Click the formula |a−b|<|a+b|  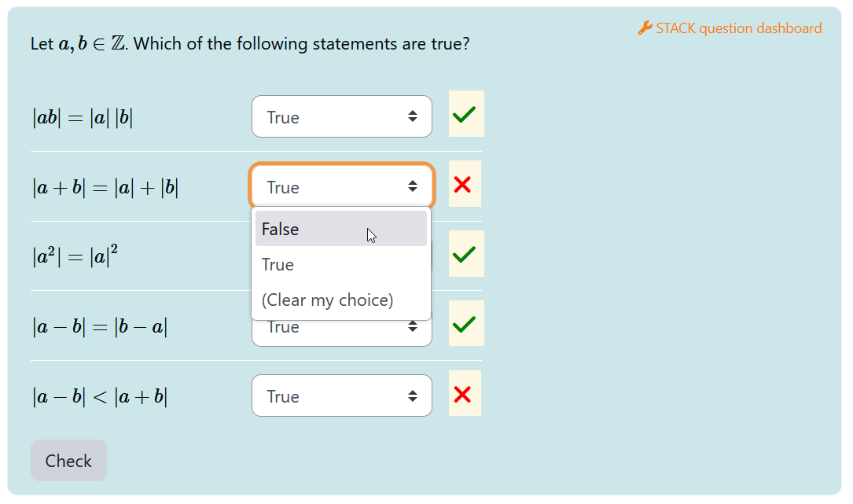pos(100,397)
